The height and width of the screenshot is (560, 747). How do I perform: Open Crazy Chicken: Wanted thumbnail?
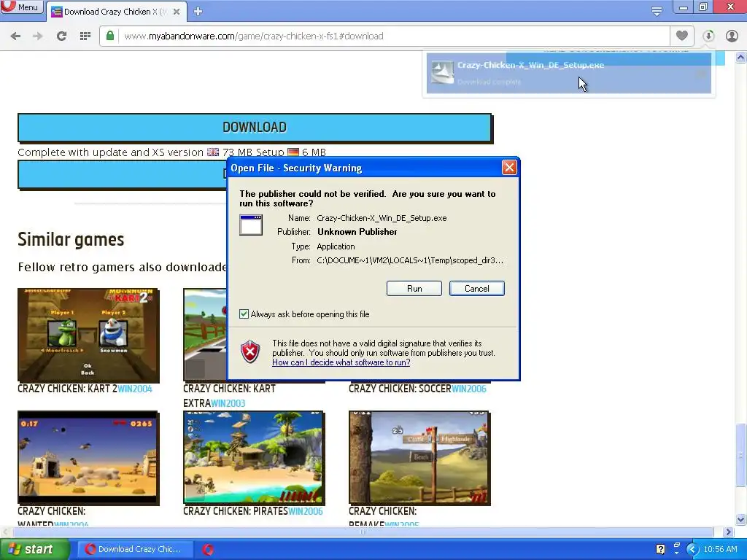(88, 458)
